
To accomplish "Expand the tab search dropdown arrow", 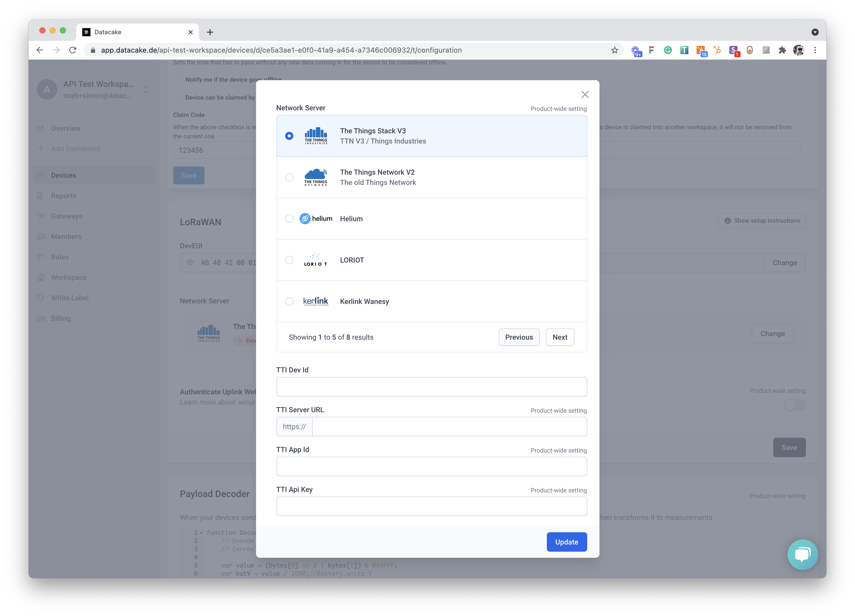I will click(815, 32).
